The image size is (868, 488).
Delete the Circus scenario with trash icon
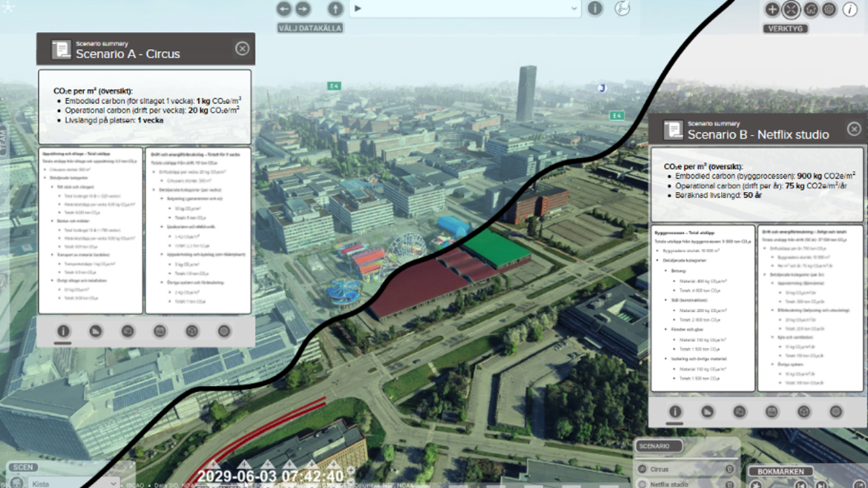(x=730, y=469)
